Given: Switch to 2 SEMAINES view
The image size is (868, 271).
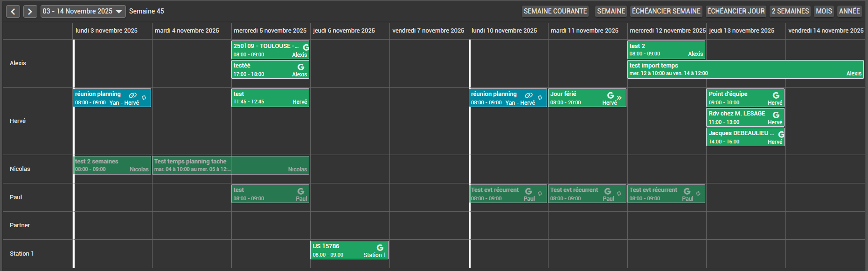Looking at the screenshot, I should click(790, 11).
